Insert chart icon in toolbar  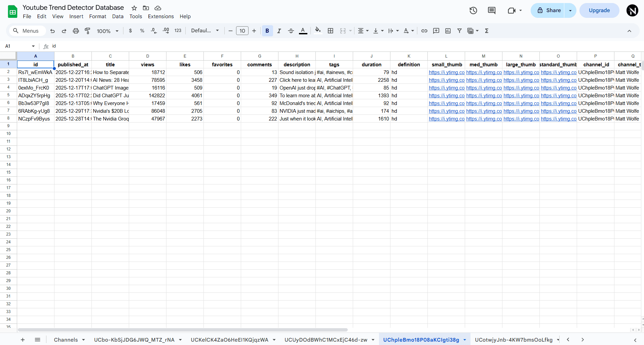(448, 31)
